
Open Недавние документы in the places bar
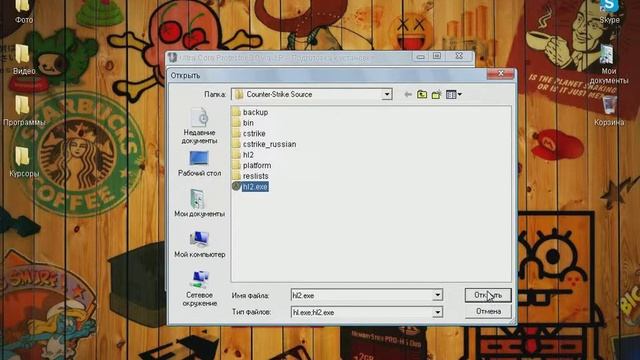(199, 126)
